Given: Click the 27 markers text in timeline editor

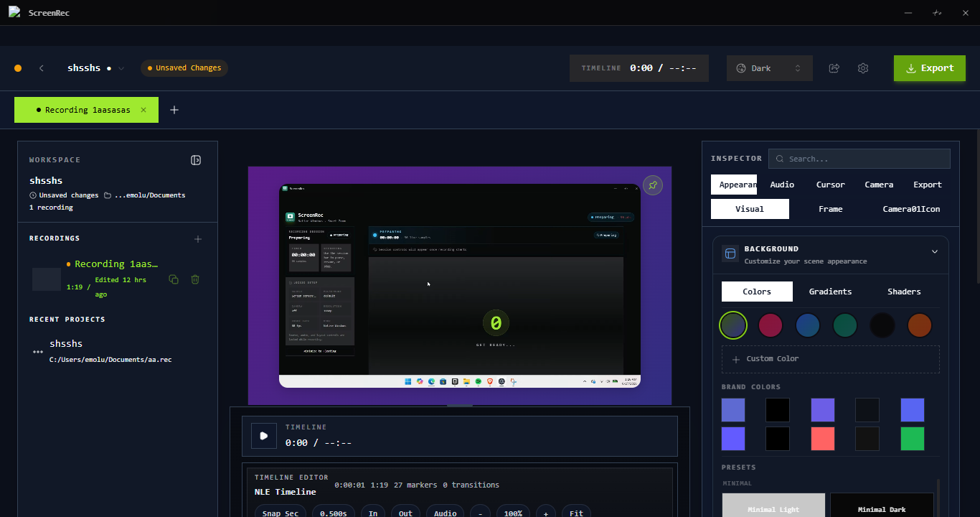Looking at the screenshot, I should (x=415, y=485).
